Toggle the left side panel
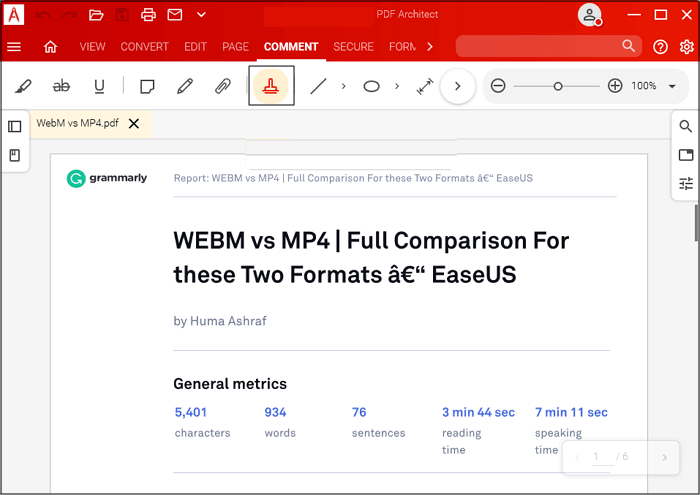 pos(15,127)
